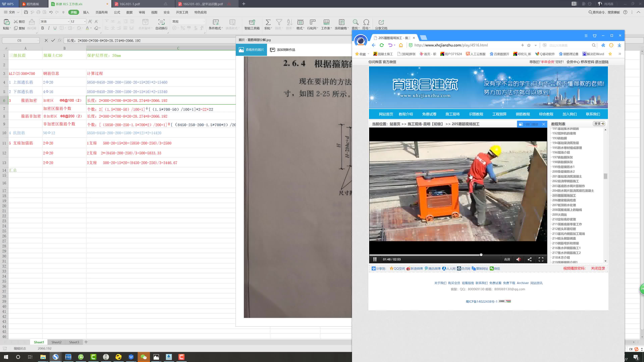Click the Share Document (分享文档) icon
This screenshot has width=644, height=362.
coord(381,22)
